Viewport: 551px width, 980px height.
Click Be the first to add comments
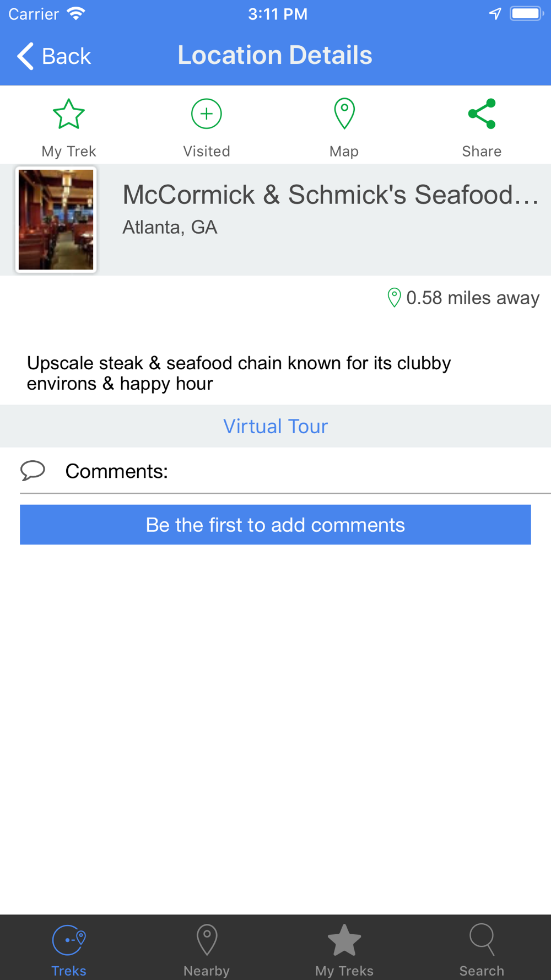click(x=275, y=525)
